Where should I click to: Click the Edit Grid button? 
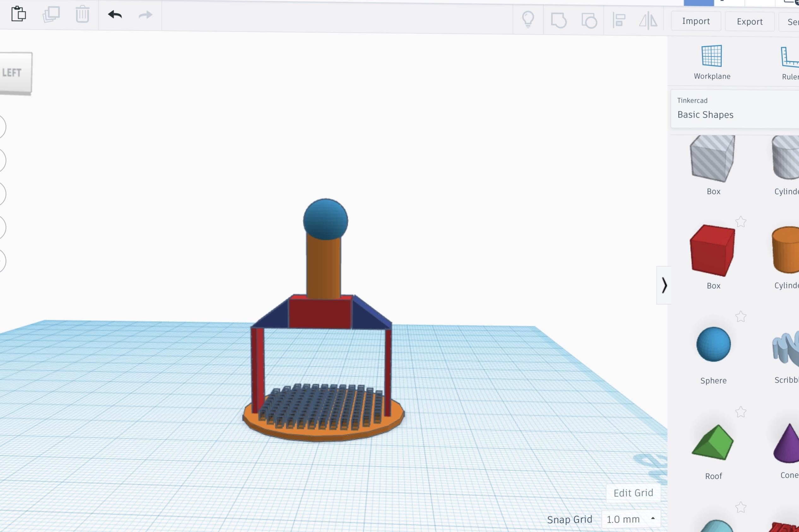(x=633, y=493)
